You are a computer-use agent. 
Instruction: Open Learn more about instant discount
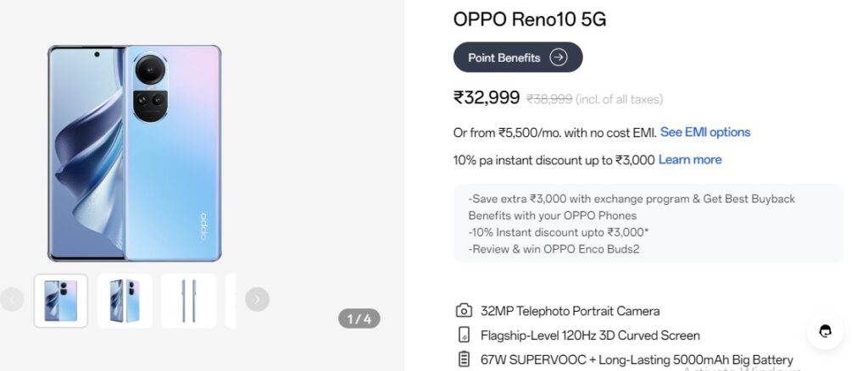click(690, 160)
